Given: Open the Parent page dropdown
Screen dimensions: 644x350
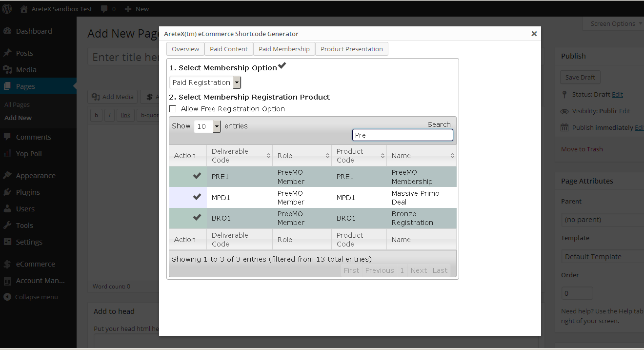Looking at the screenshot, I should (603, 220).
